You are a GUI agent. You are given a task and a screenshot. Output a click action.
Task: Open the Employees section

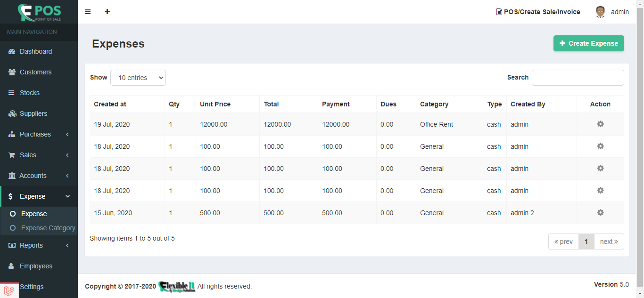tap(35, 266)
